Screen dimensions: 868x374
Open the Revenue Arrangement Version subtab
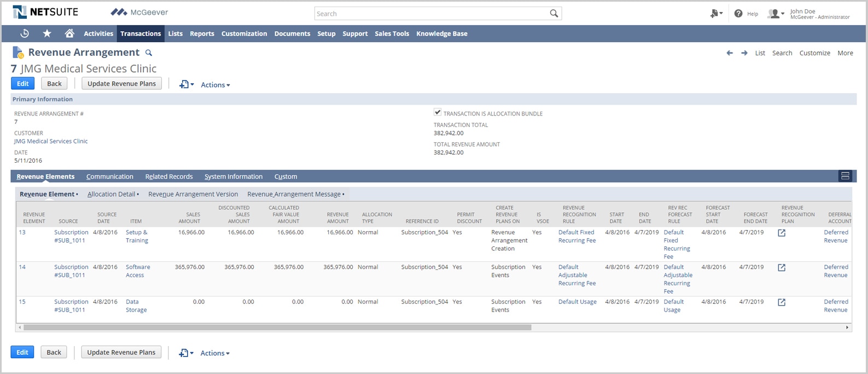[x=193, y=194]
